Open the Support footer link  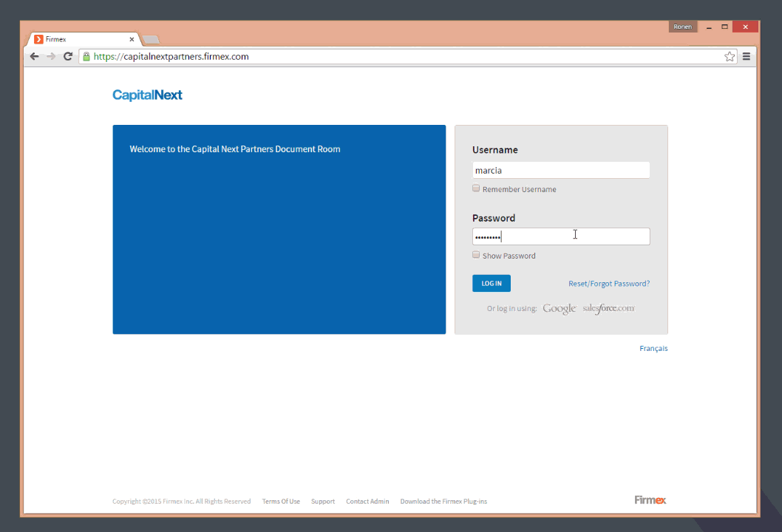click(323, 501)
